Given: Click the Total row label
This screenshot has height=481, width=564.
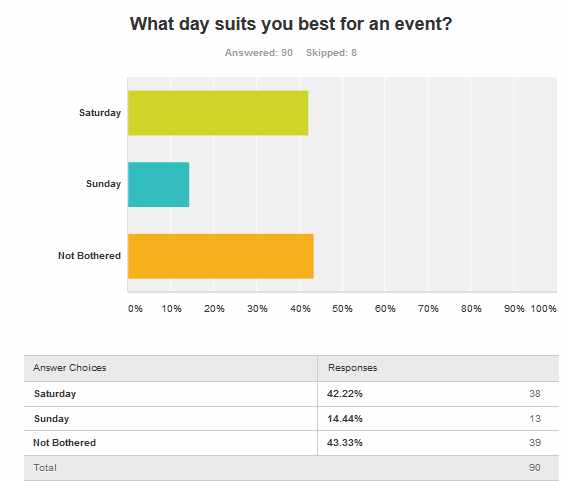Looking at the screenshot, I should (45, 468).
